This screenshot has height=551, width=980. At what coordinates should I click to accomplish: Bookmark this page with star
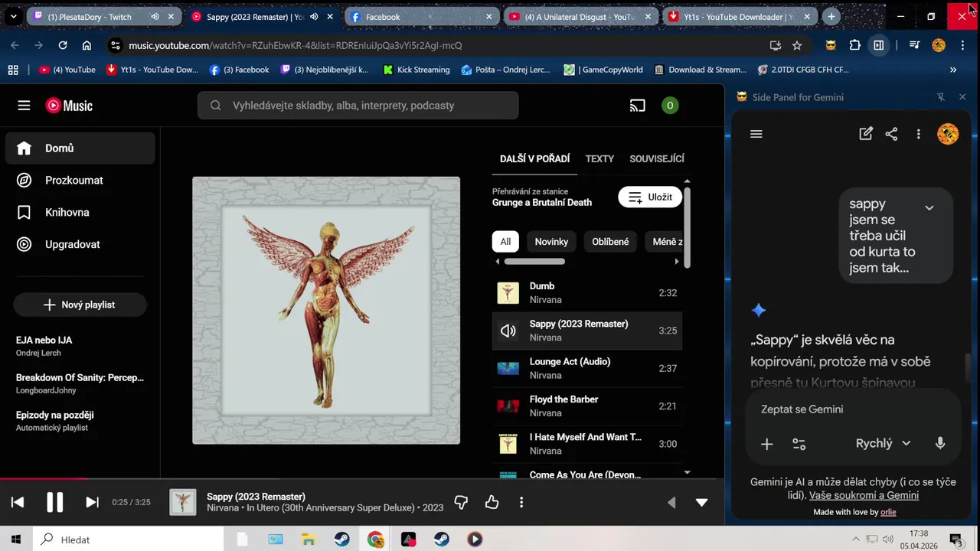[797, 45]
